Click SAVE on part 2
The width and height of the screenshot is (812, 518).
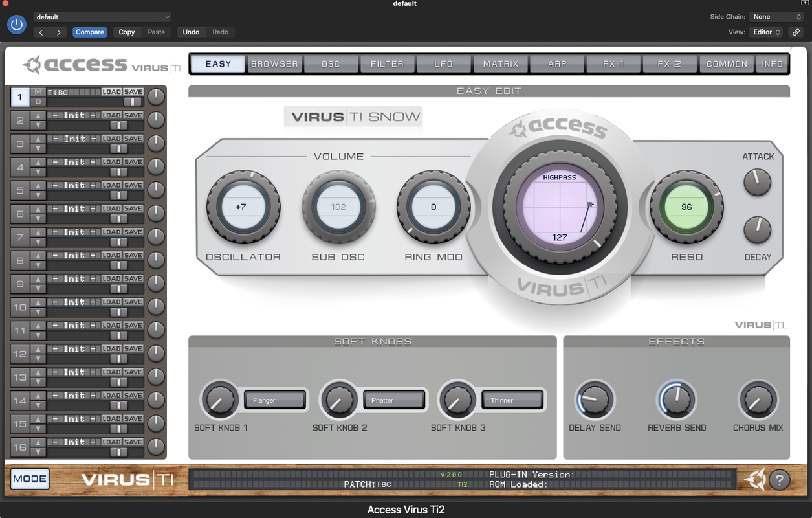pos(133,115)
